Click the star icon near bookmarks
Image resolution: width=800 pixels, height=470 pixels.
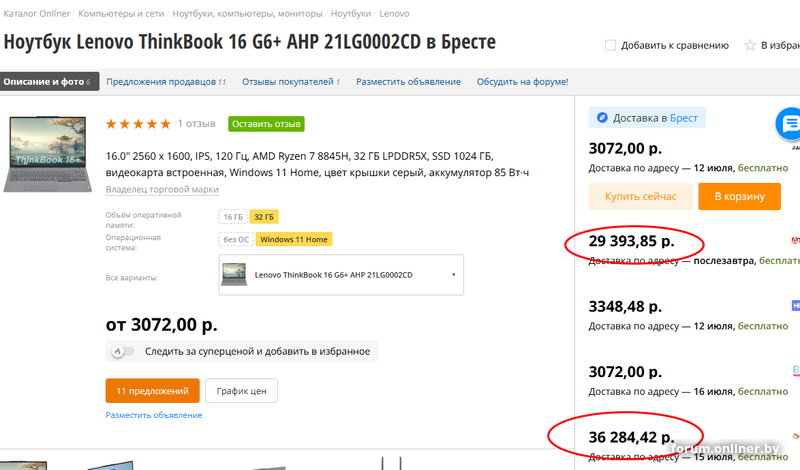(x=750, y=45)
